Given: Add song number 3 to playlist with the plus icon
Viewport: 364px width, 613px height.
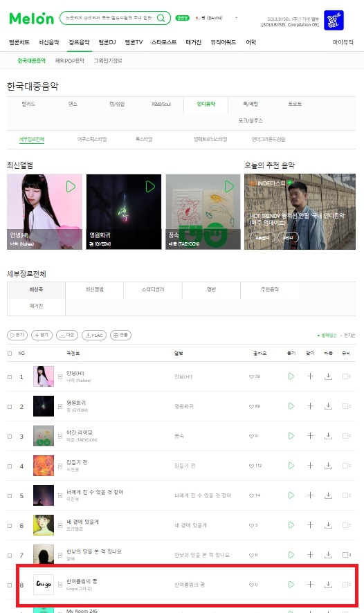Looking at the screenshot, I should pyautogui.click(x=310, y=435).
